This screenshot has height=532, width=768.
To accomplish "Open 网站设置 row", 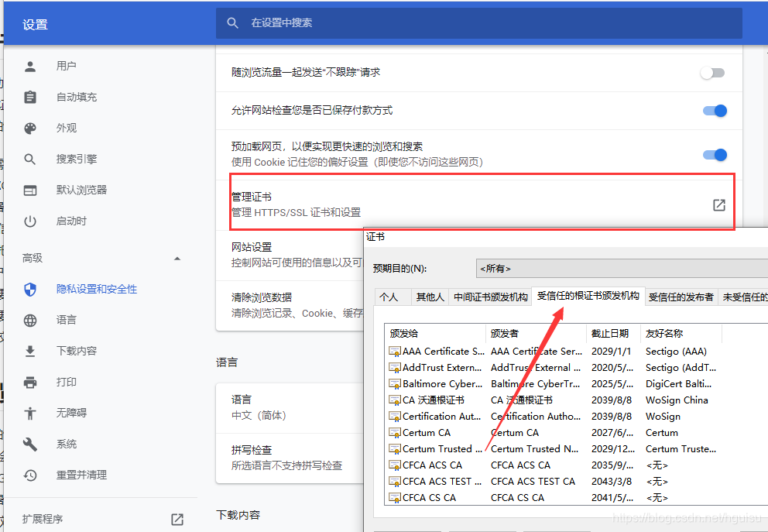I will point(290,255).
